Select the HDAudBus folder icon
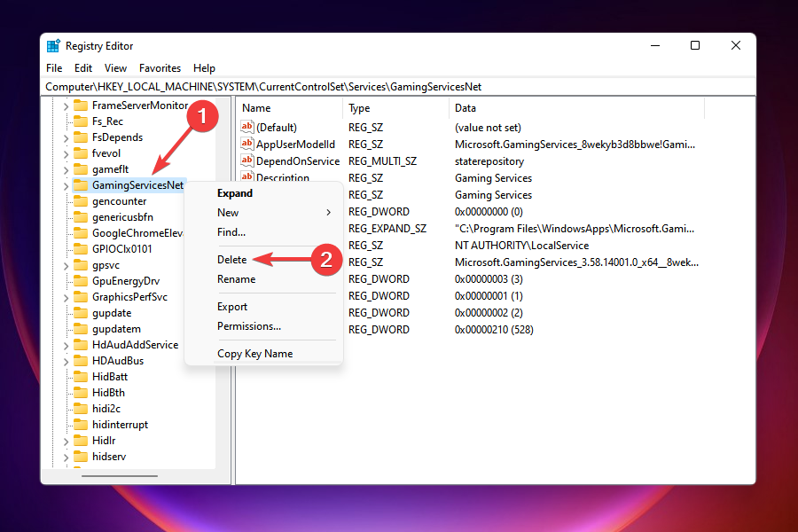 pyautogui.click(x=81, y=361)
